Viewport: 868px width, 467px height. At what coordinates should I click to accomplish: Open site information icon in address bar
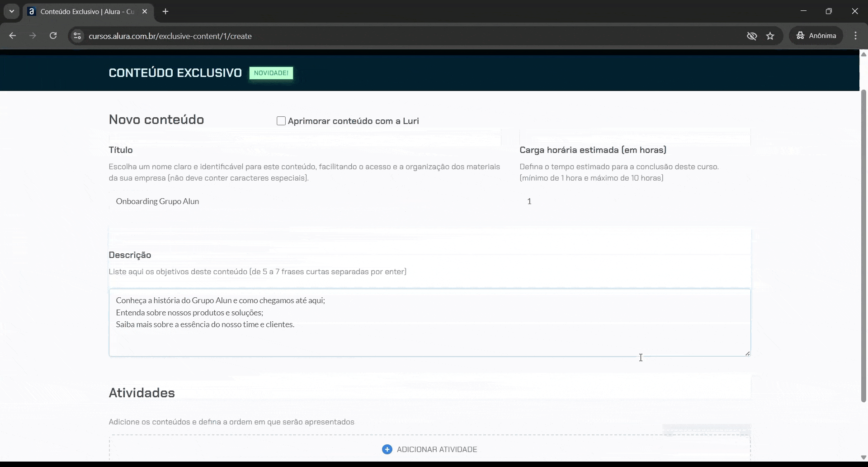click(77, 36)
